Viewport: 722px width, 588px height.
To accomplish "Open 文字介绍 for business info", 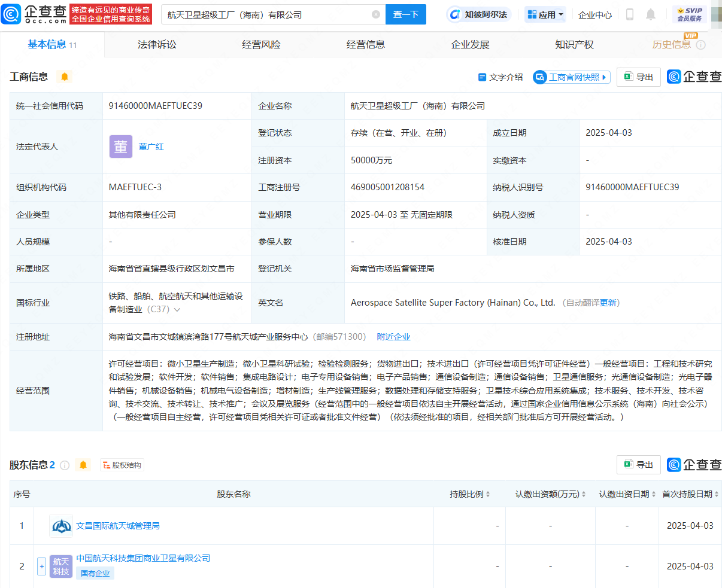I will (x=500, y=77).
